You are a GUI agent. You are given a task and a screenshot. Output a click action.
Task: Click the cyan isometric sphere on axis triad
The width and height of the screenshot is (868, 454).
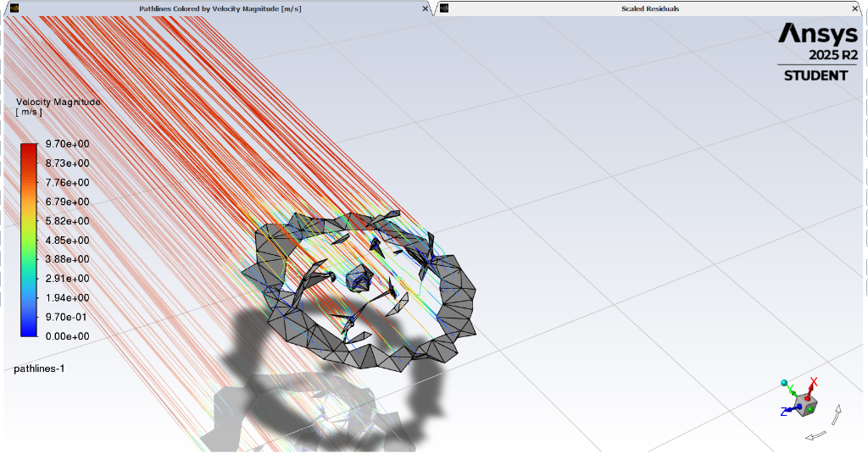tap(784, 384)
